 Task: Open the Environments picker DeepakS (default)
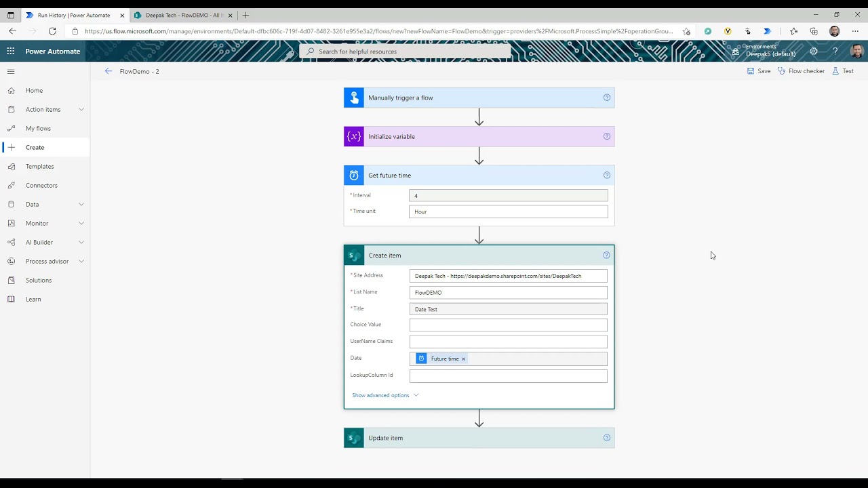coord(764,51)
